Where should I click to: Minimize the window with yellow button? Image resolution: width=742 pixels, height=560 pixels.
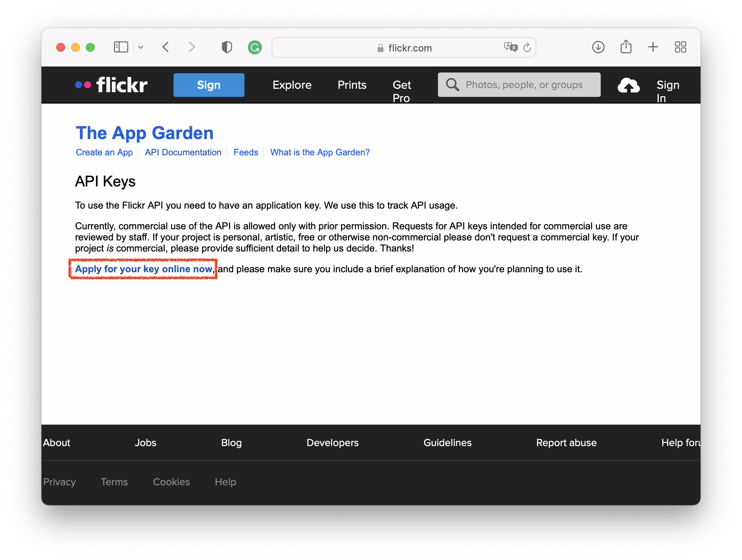pos(75,47)
